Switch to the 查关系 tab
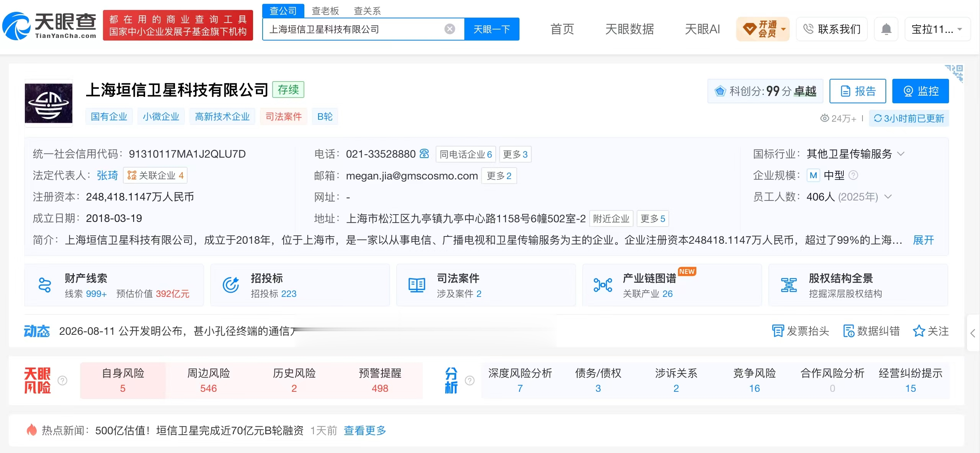Image resolution: width=980 pixels, height=453 pixels. coord(367,11)
